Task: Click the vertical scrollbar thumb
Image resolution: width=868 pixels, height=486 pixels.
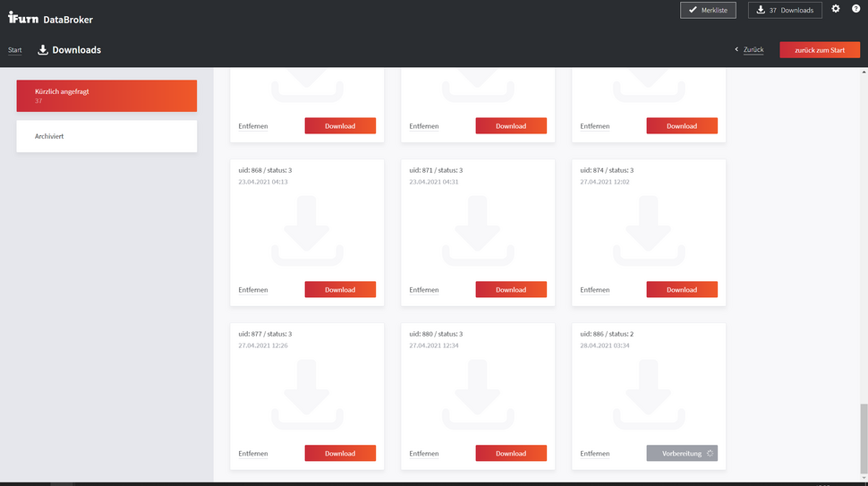Action: pos(864,439)
